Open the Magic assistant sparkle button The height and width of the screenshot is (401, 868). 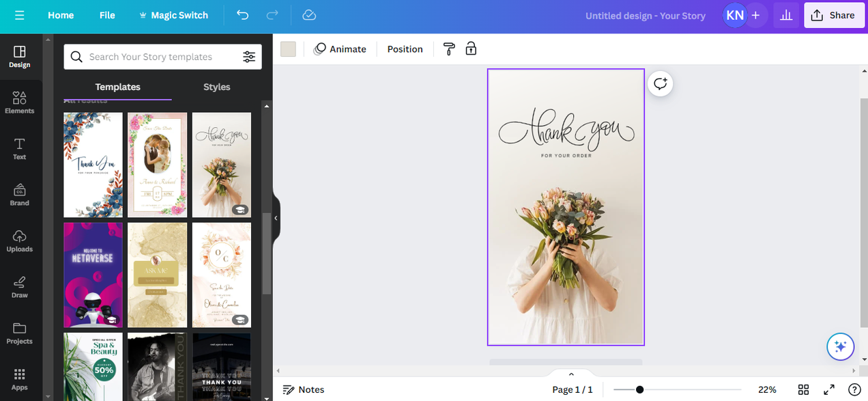tap(840, 346)
